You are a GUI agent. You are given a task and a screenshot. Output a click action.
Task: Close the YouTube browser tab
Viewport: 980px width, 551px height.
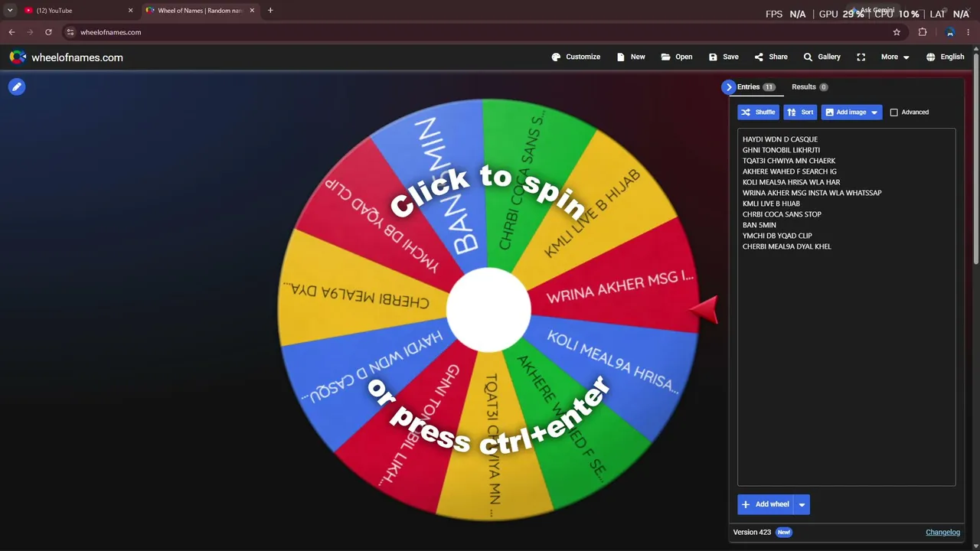tap(130, 11)
